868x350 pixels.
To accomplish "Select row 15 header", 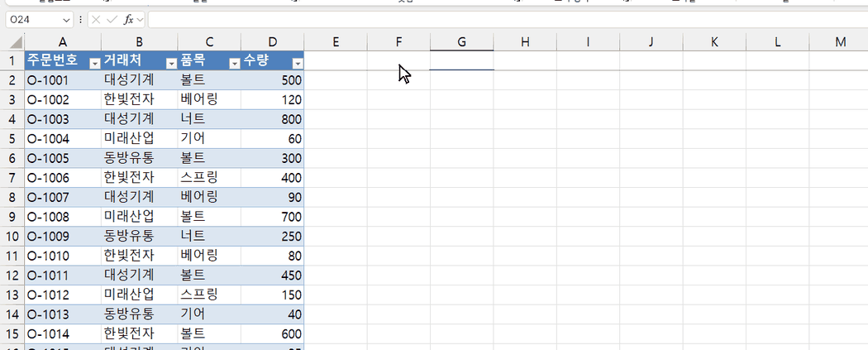I will [12, 333].
